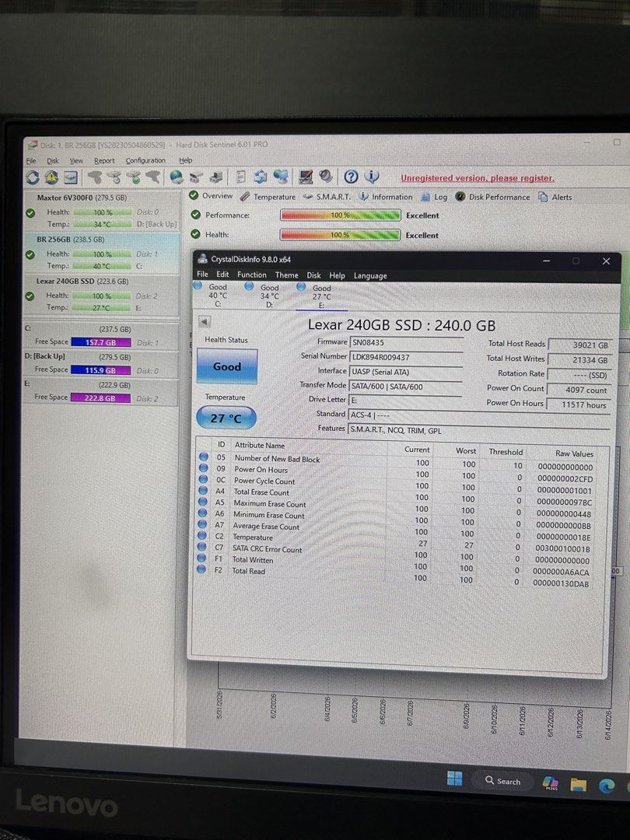Select Lexar 240GB SSD disk in the list

pyautogui.click(x=101, y=295)
